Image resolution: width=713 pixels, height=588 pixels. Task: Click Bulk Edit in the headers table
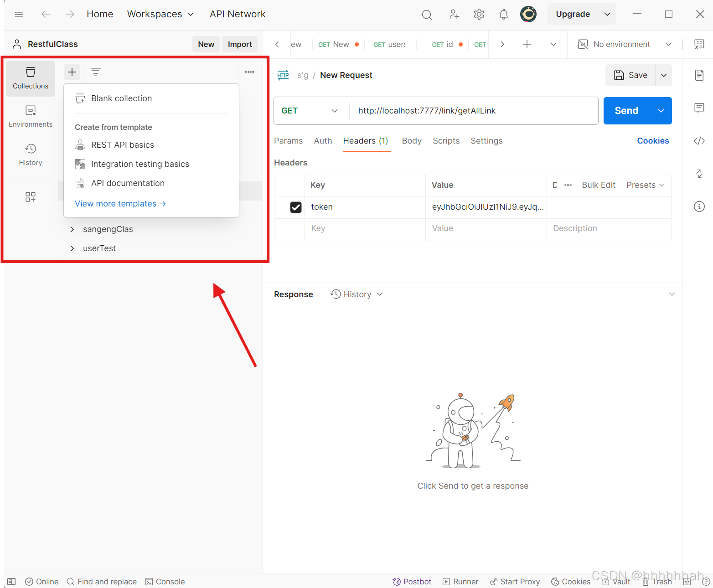point(599,185)
